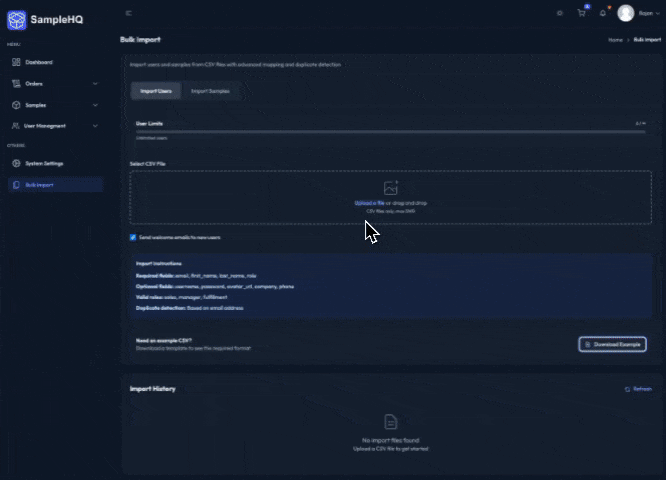Click the user avatar picture
The height and width of the screenshot is (480, 666).
pyautogui.click(x=626, y=13)
